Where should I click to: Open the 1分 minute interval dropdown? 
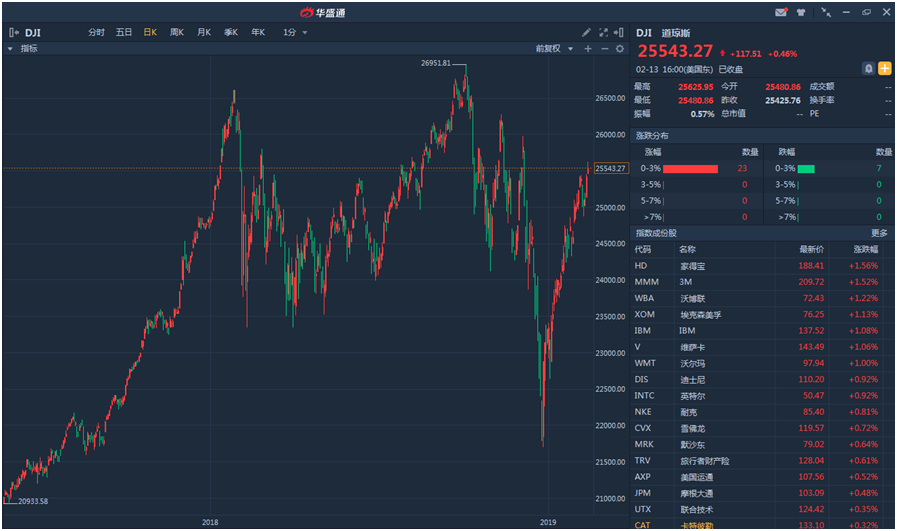(294, 32)
